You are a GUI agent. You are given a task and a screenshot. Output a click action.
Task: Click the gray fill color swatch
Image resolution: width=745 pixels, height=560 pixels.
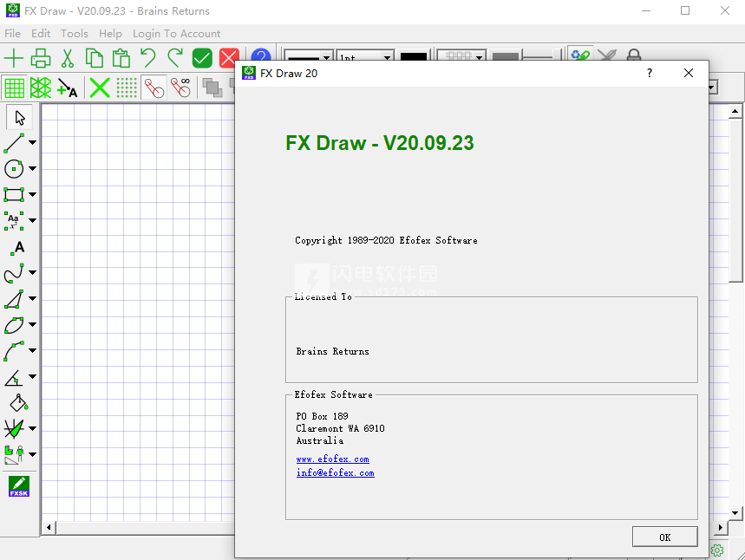[505, 56]
